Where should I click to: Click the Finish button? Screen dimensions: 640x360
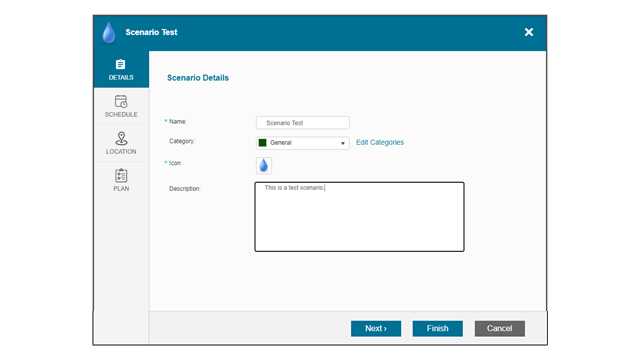[x=438, y=329]
